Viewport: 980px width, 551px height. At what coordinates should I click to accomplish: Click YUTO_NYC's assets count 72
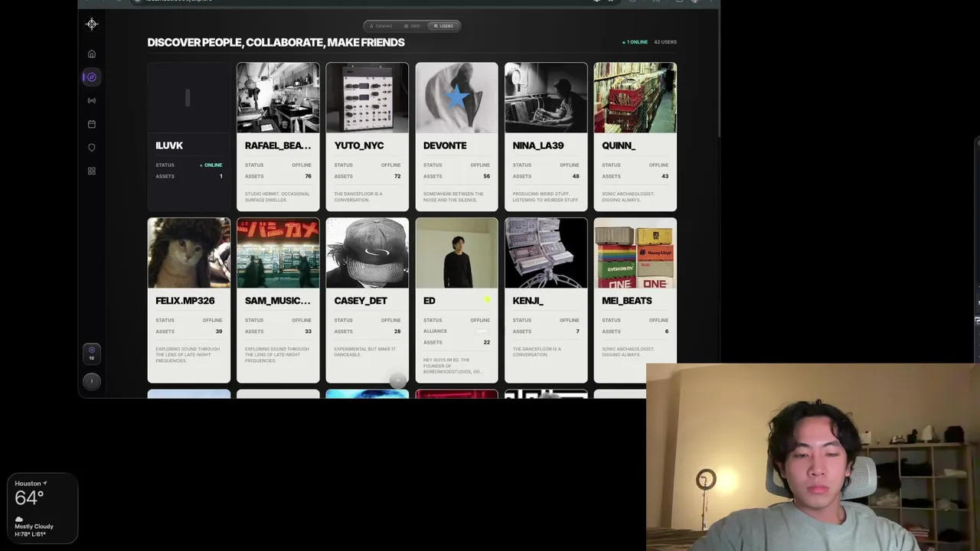pyautogui.click(x=397, y=176)
